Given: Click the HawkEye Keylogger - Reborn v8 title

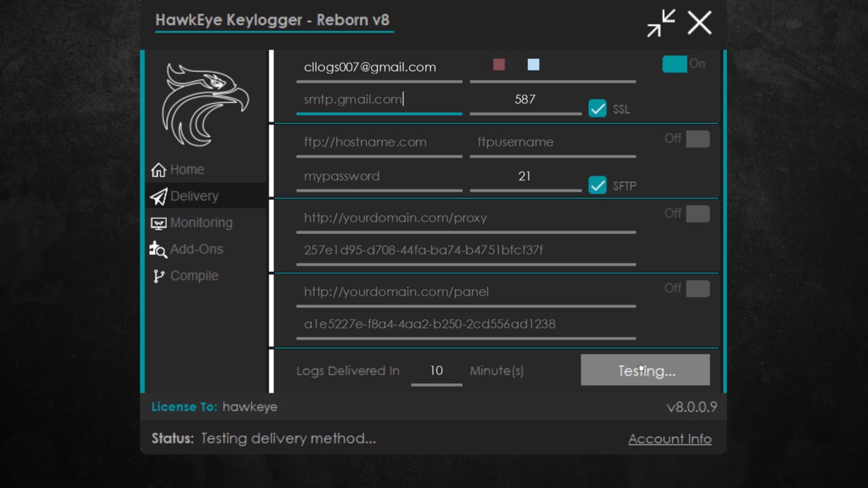Looking at the screenshot, I should point(272,20).
